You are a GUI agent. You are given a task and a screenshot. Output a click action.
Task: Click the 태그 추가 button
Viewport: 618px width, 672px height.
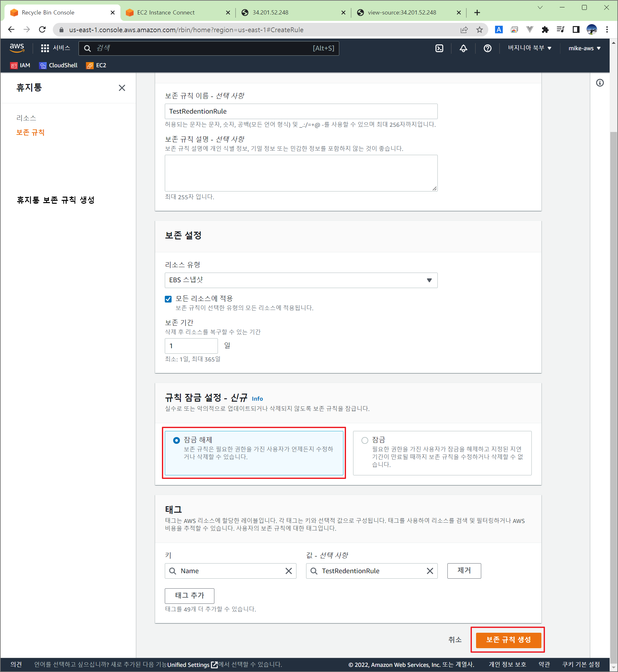click(x=189, y=595)
